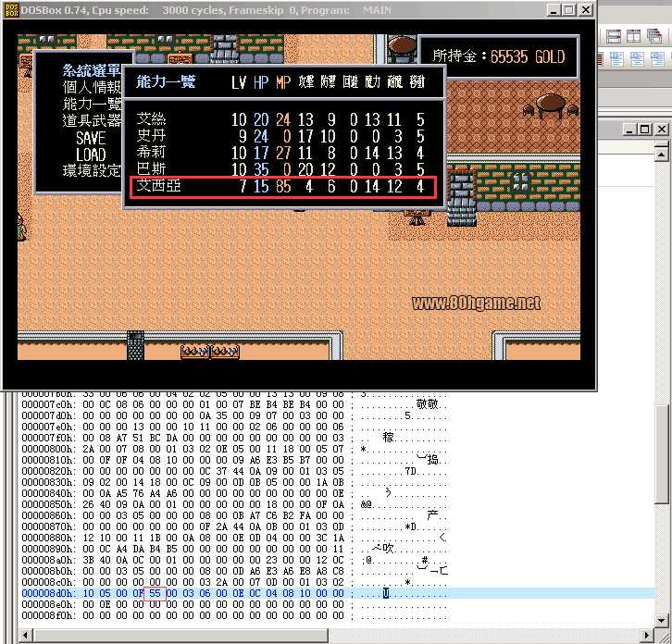
Task: Click the second blue document toolbar icon
Action: [x=637, y=58]
